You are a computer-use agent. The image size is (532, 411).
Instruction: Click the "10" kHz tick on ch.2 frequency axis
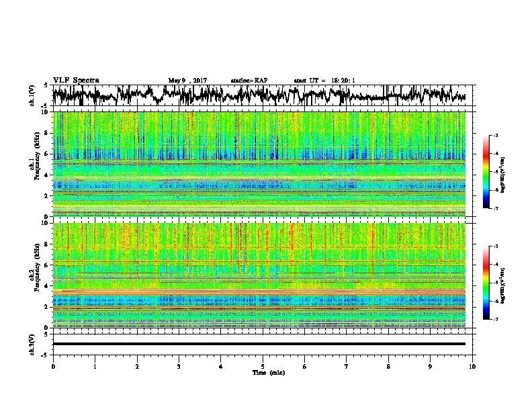[46, 224]
